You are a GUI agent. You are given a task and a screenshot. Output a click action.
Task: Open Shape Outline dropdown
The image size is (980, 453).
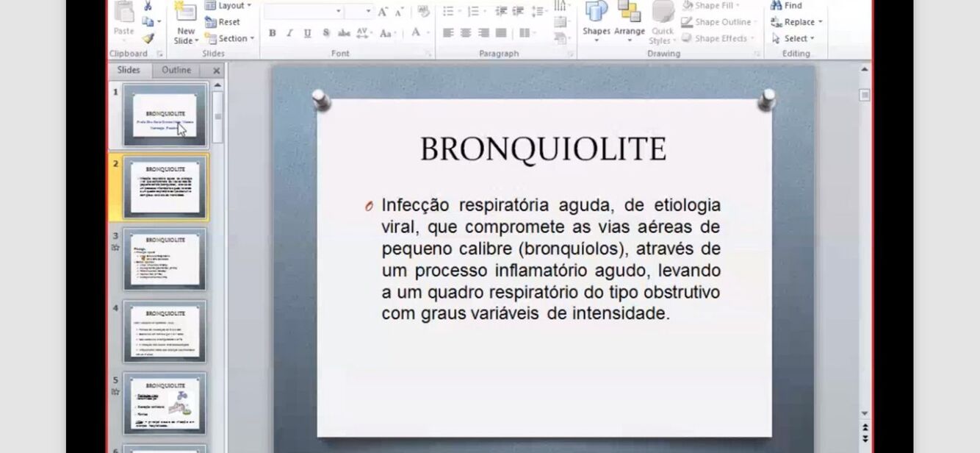[721, 22]
